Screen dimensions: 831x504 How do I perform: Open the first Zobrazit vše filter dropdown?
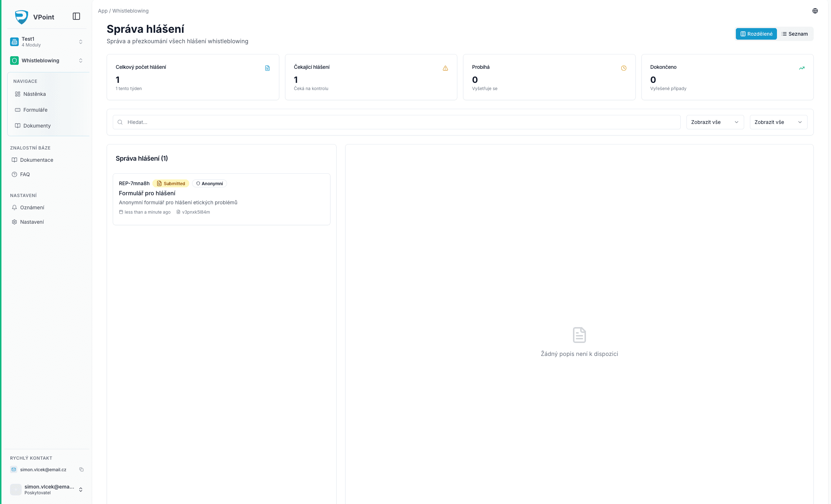pyautogui.click(x=715, y=122)
